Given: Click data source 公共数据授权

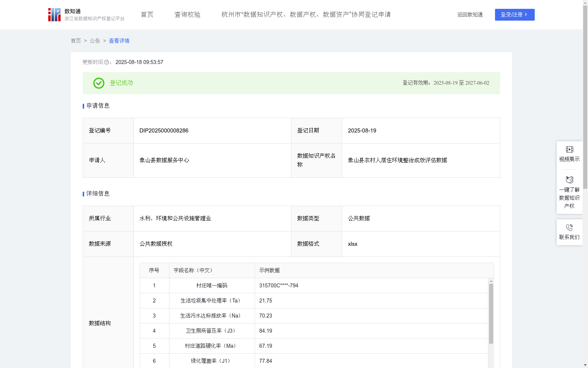Looking at the screenshot, I should point(156,244).
